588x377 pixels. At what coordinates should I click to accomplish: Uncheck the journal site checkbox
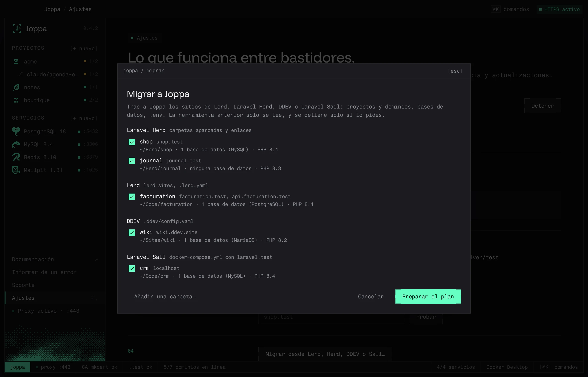pos(132,161)
